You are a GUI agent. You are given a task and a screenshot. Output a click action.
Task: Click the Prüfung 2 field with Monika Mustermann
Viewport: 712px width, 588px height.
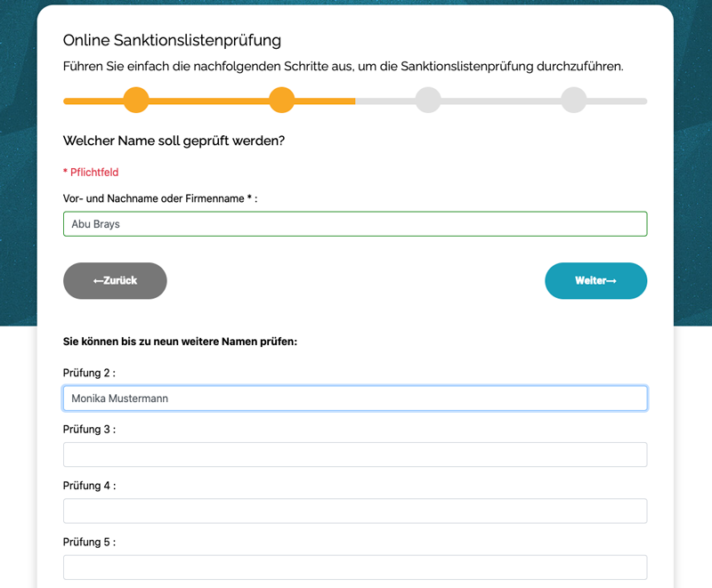(355, 398)
